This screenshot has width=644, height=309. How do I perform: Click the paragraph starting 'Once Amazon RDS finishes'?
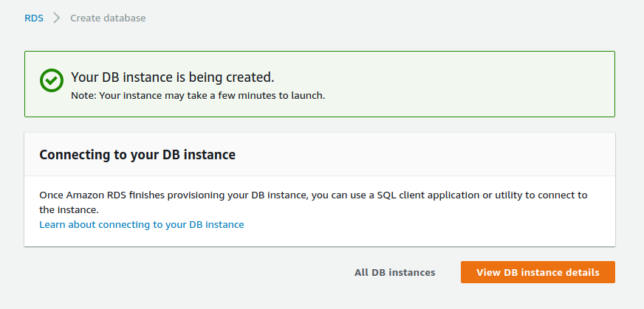(x=313, y=202)
